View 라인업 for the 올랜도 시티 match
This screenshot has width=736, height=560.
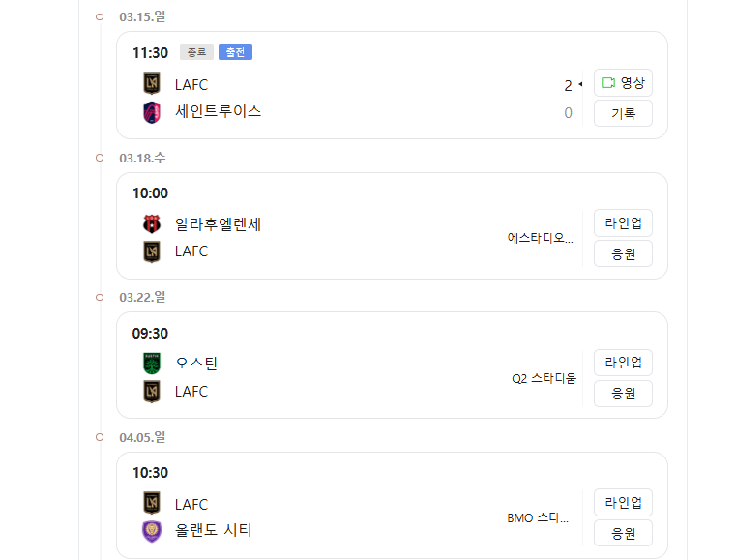coord(623,503)
